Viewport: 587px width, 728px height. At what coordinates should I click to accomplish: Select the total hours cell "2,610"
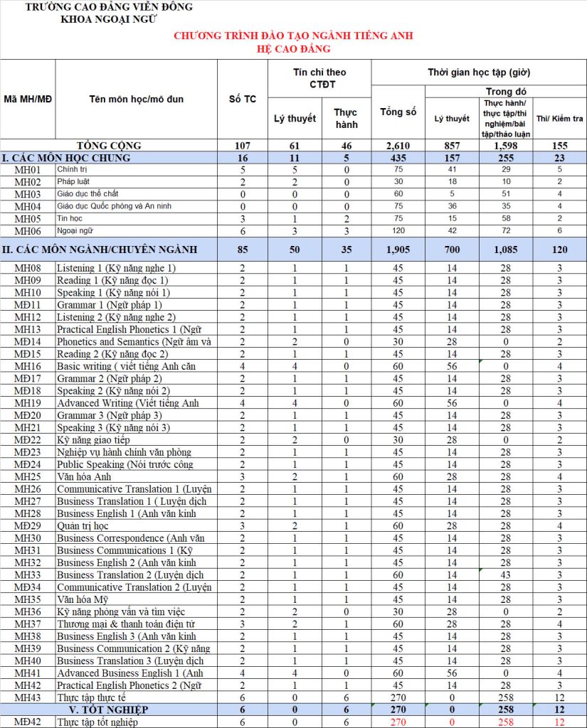point(398,145)
